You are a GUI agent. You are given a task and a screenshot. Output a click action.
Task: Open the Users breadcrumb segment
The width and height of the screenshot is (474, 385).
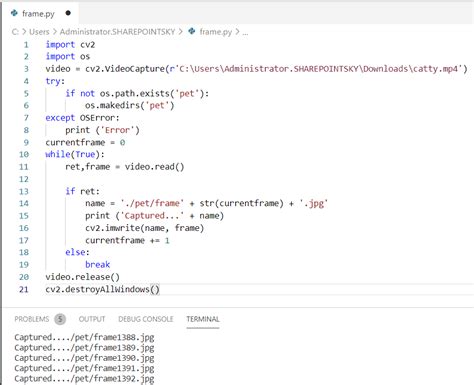point(39,32)
